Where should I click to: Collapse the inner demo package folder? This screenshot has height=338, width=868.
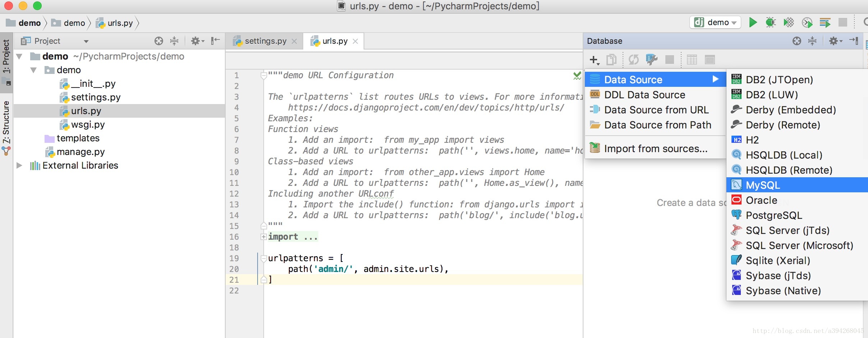point(34,70)
